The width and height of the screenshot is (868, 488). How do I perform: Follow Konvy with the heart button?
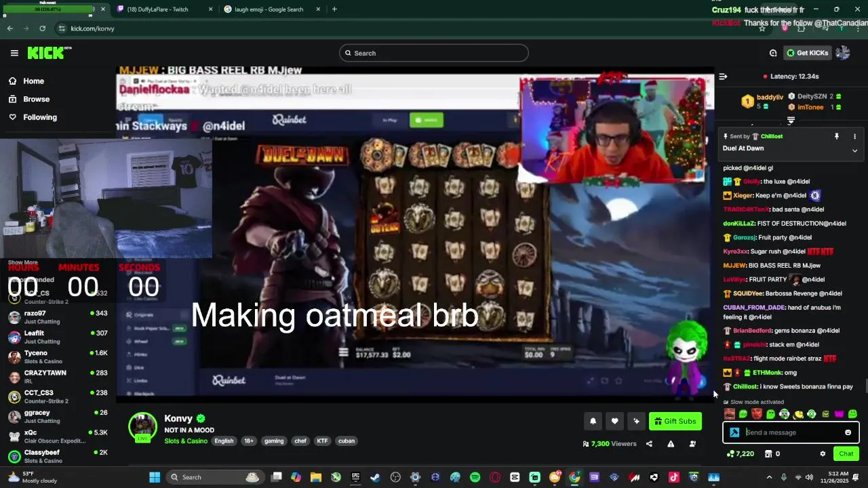point(614,422)
